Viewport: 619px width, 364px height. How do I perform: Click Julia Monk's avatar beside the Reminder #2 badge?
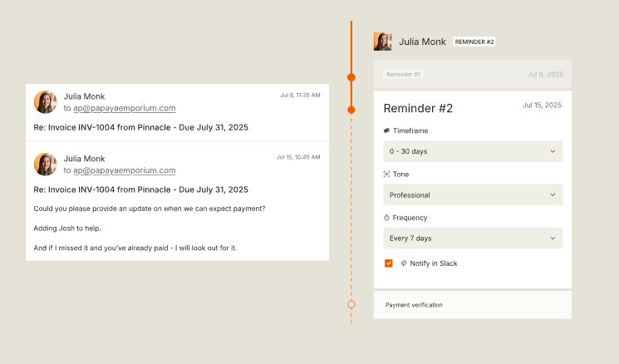click(x=383, y=42)
